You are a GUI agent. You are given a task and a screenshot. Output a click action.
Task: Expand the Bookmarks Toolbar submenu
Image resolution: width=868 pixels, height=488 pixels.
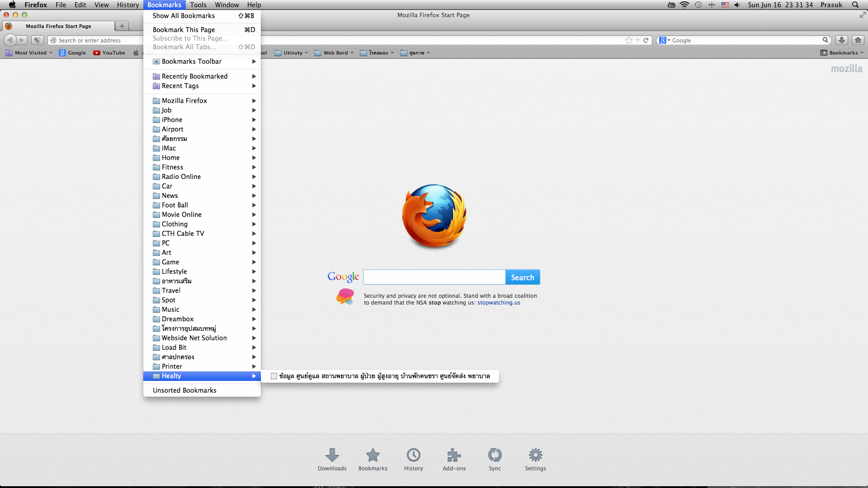(202, 61)
